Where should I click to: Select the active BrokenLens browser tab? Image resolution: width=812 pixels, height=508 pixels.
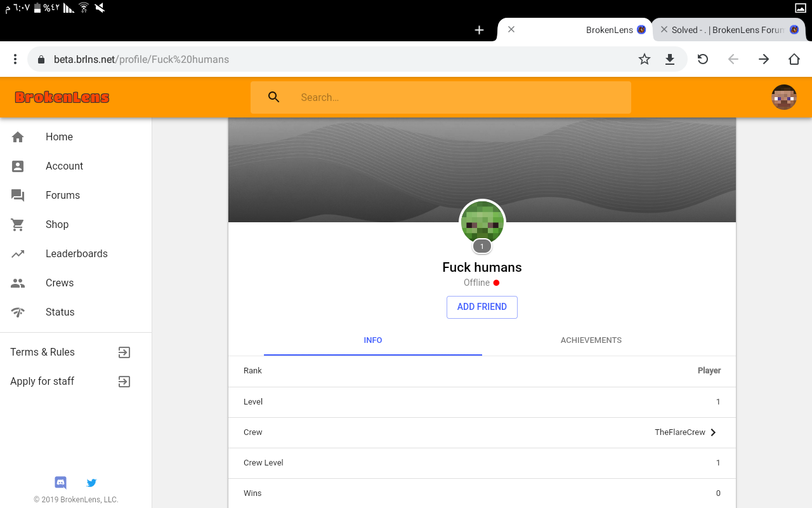[575, 29]
